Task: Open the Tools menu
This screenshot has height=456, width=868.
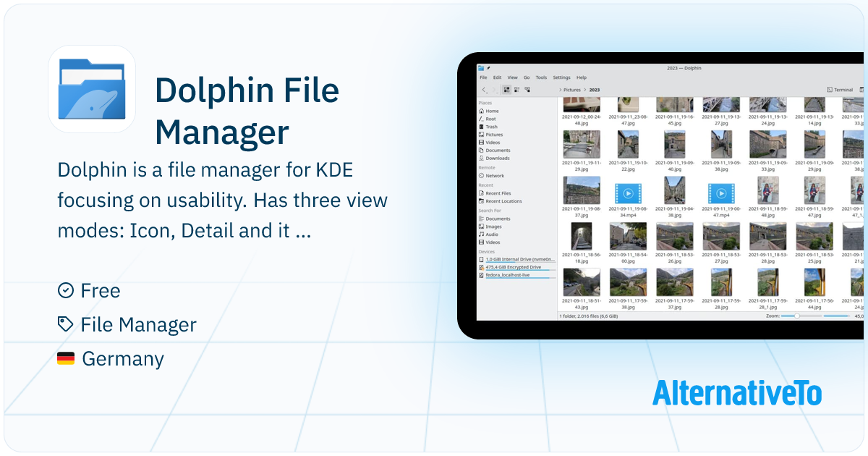Action: click(541, 77)
